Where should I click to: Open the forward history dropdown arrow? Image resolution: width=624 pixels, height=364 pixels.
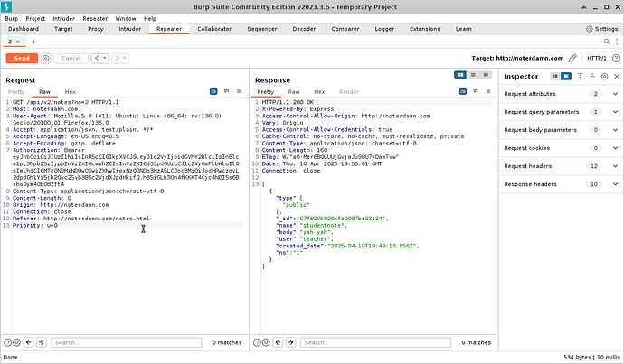tap(125, 59)
